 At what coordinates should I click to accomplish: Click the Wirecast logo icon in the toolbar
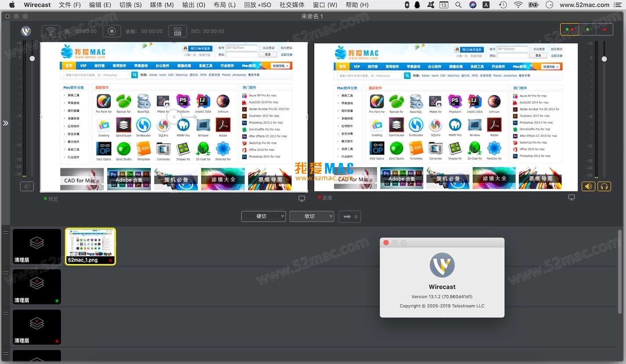point(25,31)
